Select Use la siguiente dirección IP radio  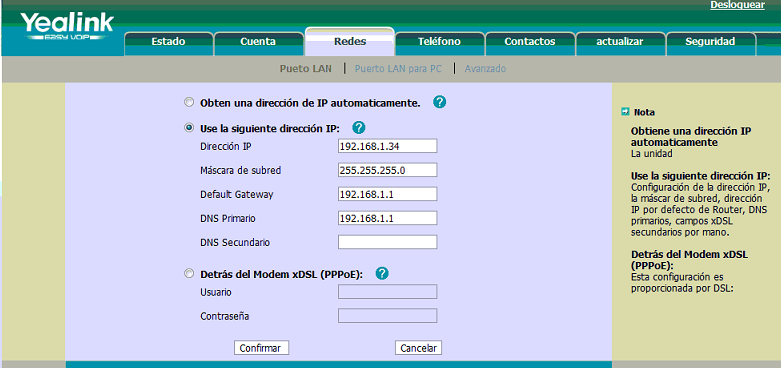(189, 128)
